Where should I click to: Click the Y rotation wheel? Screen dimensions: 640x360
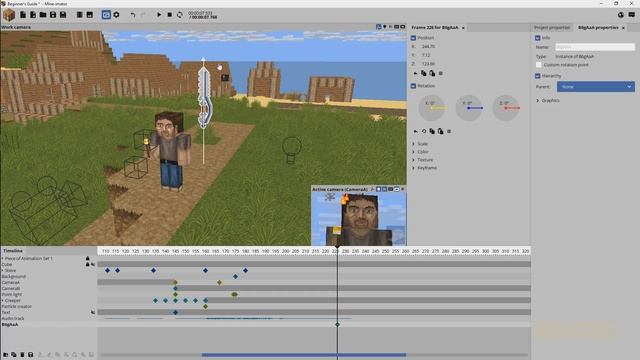coord(469,108)
